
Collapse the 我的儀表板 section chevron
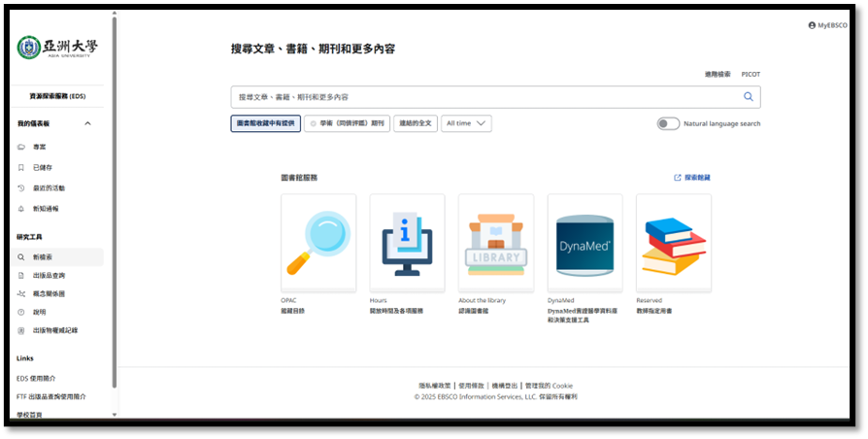[87, 123]
